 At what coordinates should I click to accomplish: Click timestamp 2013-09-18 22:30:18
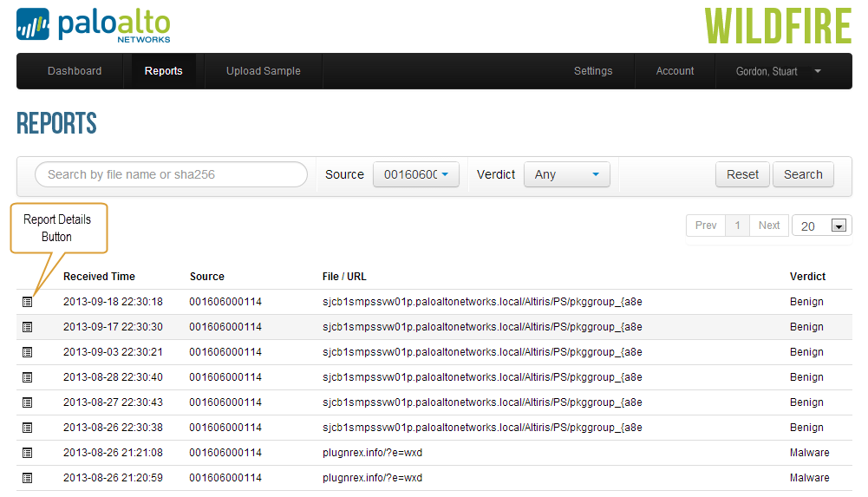pyautogui.click(x=113, y=302)
